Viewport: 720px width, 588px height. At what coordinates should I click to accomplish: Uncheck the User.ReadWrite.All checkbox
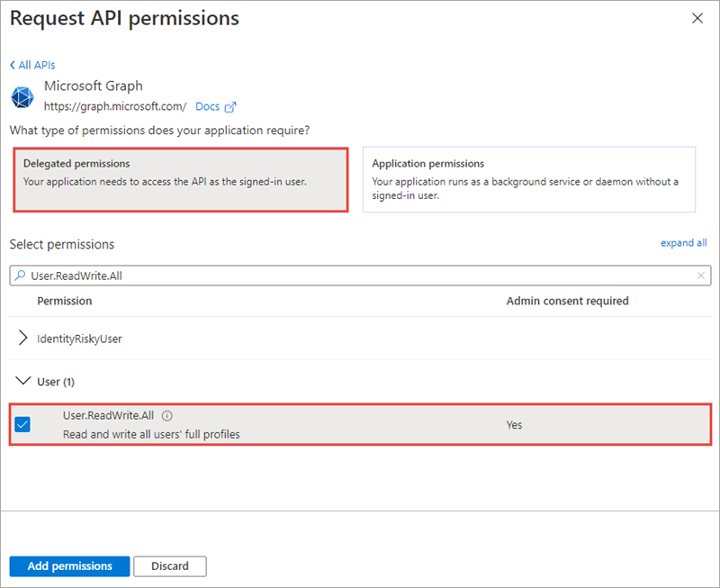[22, 424]
